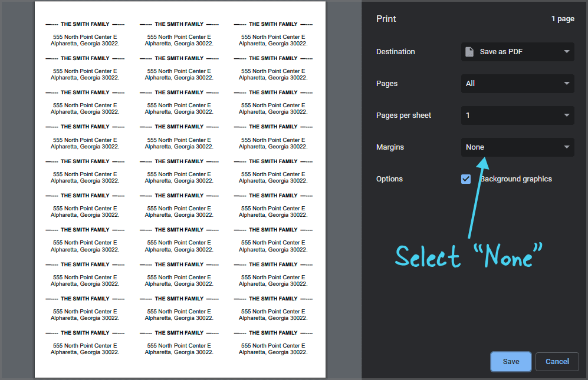The image size is (588, 380).
Task: Click the Cancel button
Action: tap(557, 361)
